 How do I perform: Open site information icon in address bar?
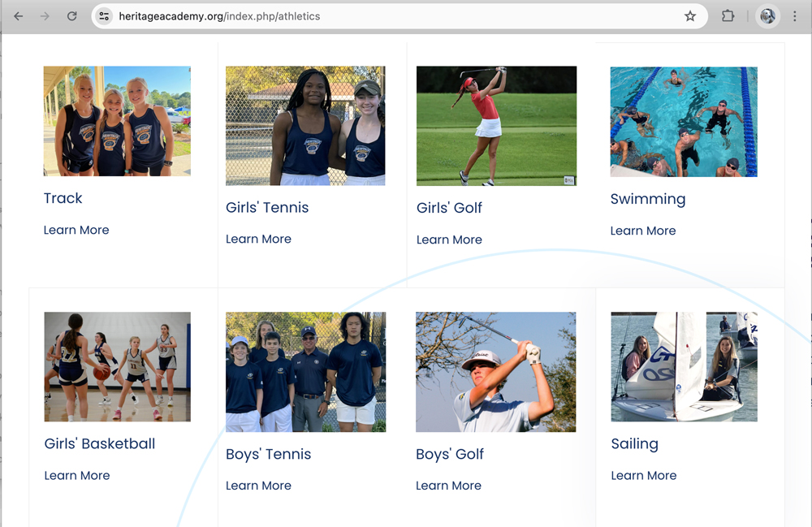[x=104, y=16]
